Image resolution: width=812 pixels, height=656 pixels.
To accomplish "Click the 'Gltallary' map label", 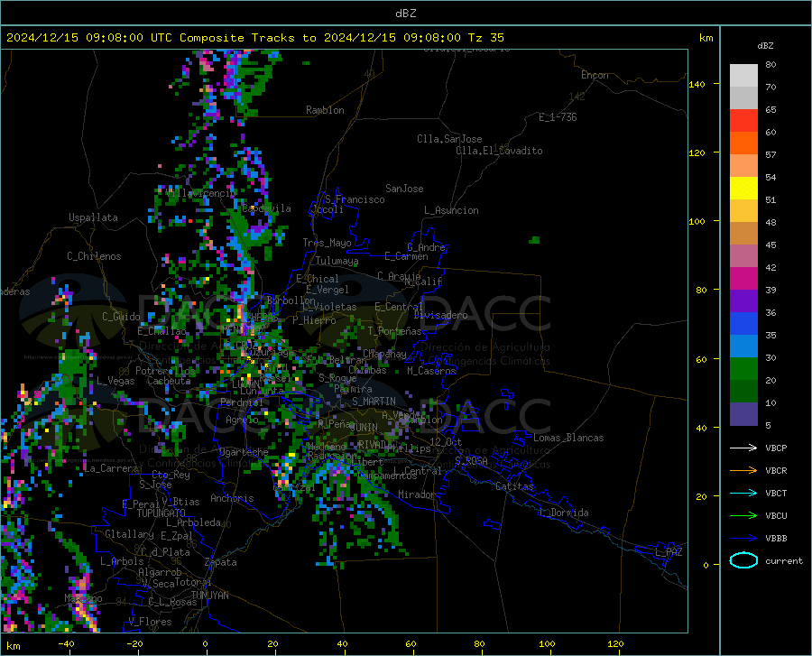I will click(x=129, y=534).
